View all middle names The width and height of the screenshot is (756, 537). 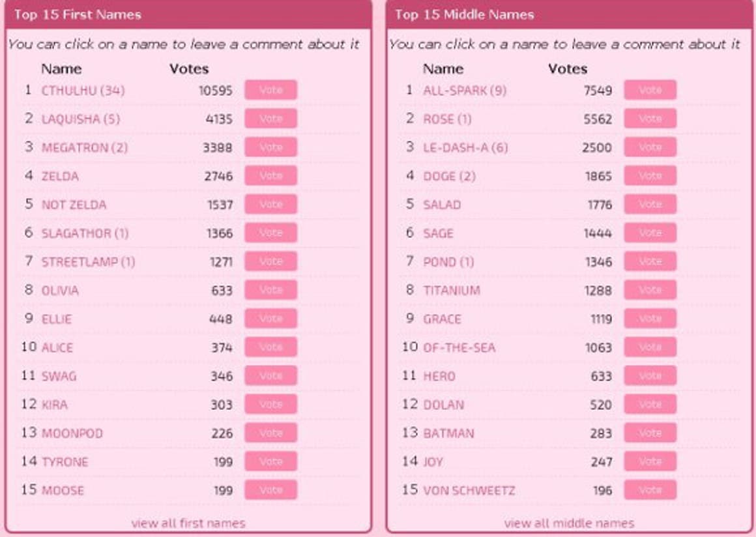[569, 523]
